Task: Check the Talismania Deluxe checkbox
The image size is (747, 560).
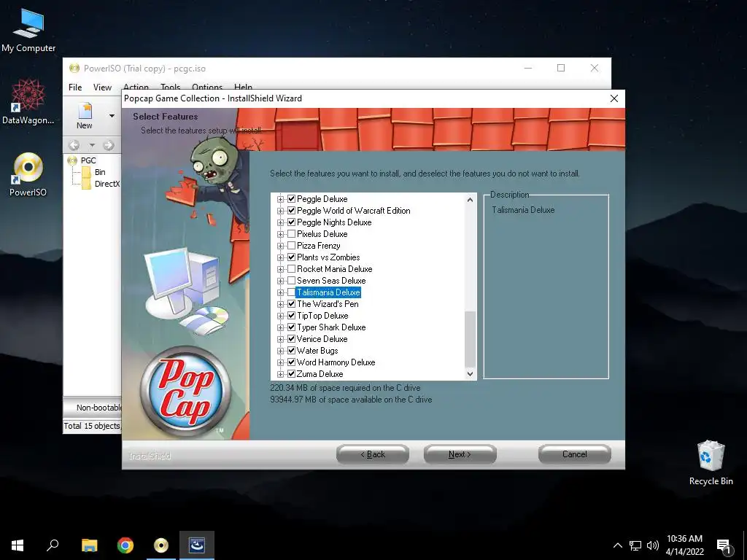Action: click(292, 292)
